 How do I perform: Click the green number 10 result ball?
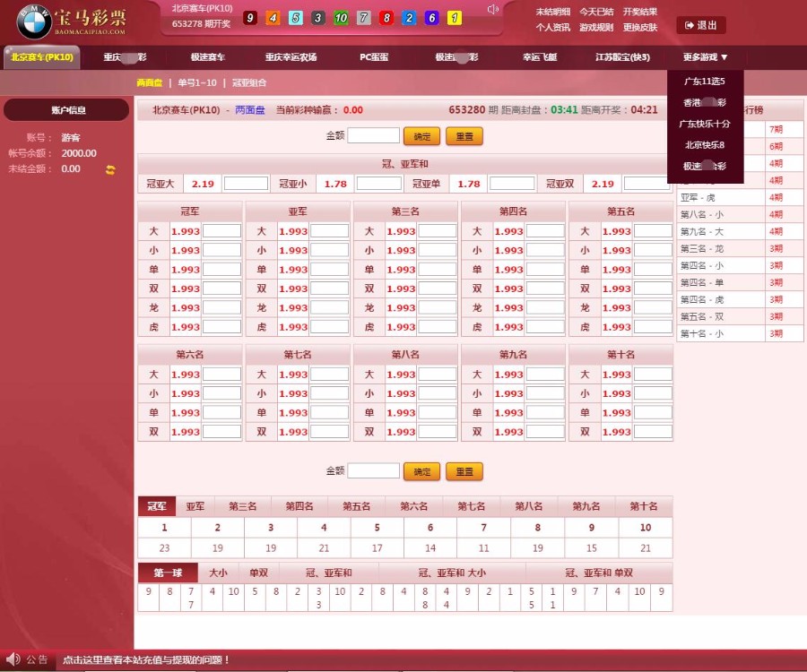[341, 18]
